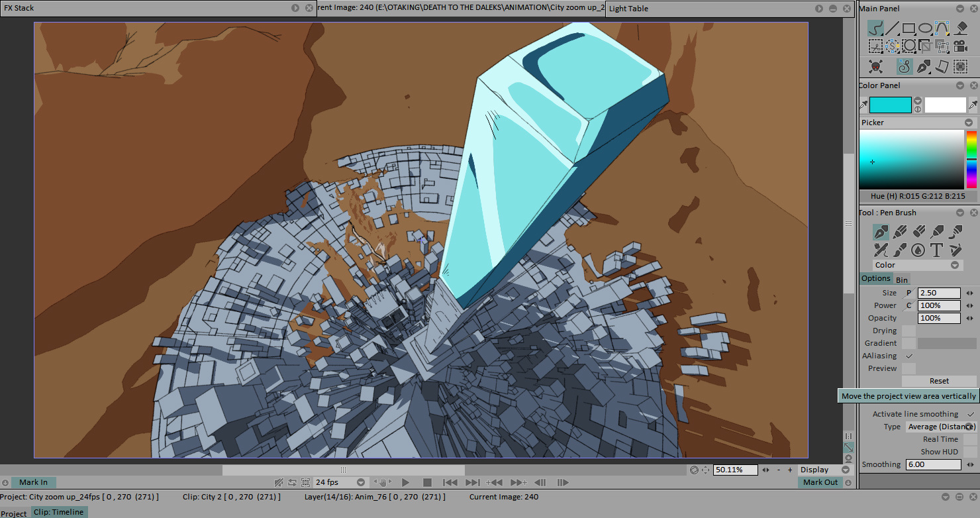Click the zoom percentage field 50.11%
980x518 pixels.
736,470
